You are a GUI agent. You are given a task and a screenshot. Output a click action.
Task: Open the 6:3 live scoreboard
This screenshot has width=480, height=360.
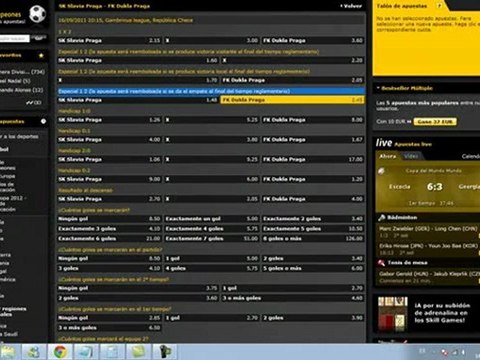click(x=428, y=187)
